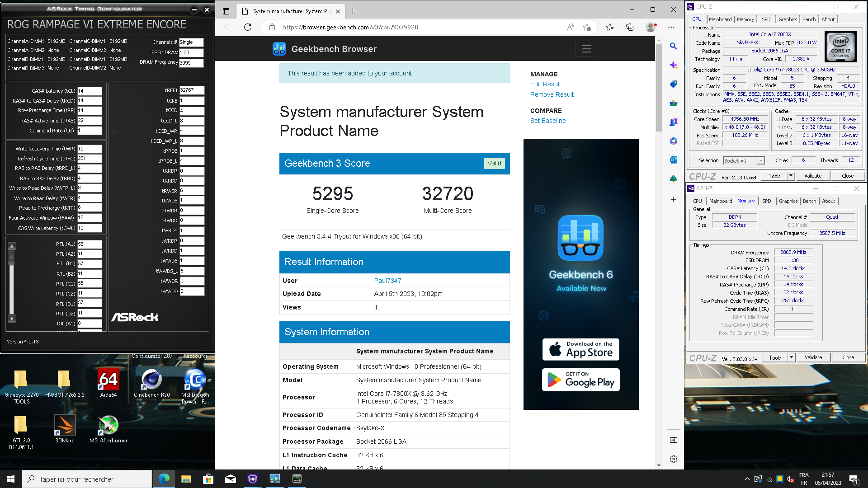The width and height of the screenshot is (868, 488).
Task: Launch Aida64 desktop shortcut
Action: pos(108,383)
